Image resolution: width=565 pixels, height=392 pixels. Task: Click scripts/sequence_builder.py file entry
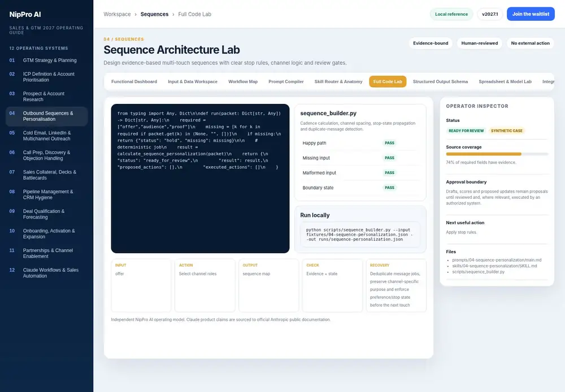pos(478,272)
